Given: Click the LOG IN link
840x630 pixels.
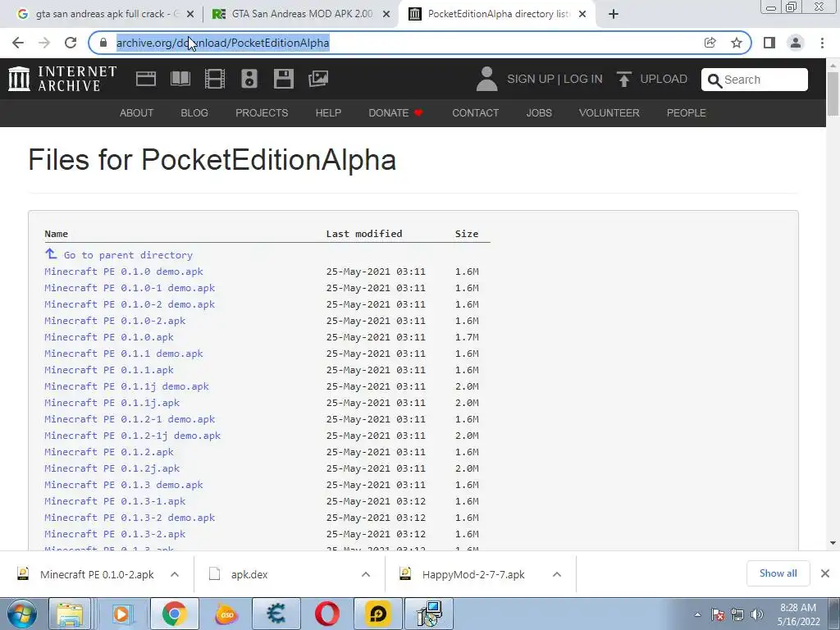Looking at the screenshot, I should click(583, 79).
